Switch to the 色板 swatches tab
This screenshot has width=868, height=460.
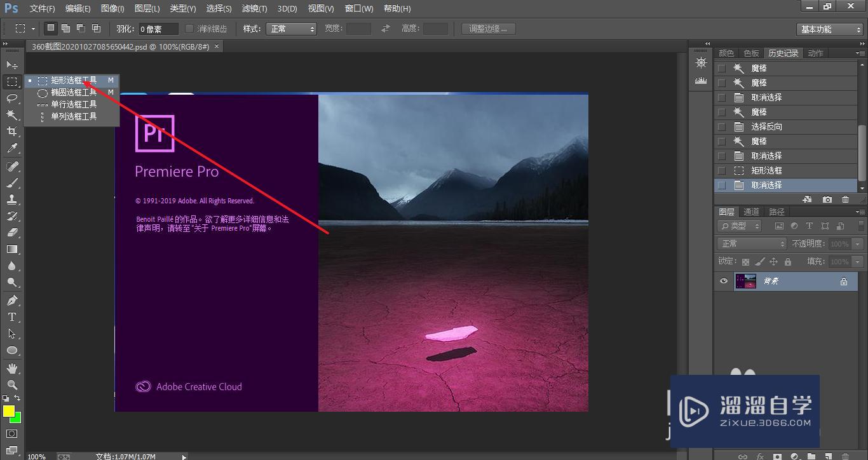[751, 53]
